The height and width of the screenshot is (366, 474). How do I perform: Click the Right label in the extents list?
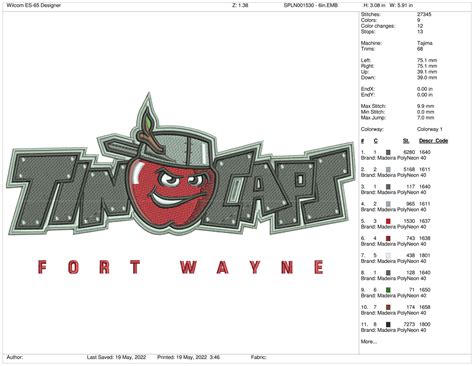click(367, 66)
